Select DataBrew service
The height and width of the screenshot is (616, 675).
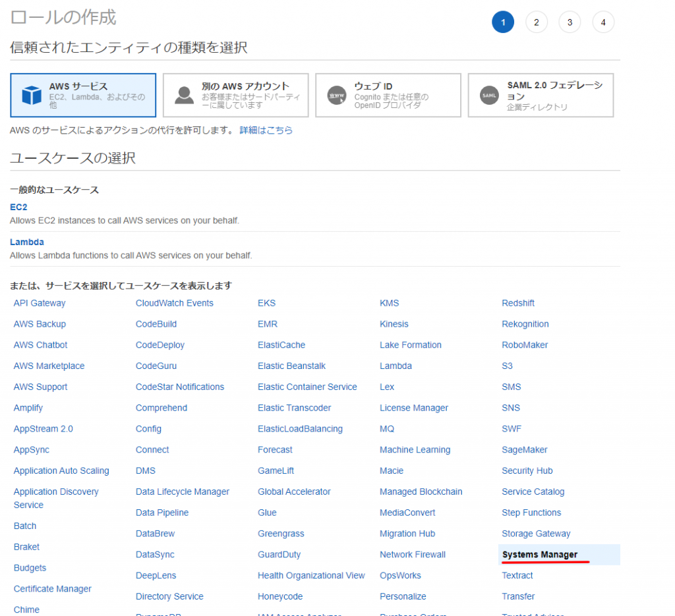[x=156, y=534]
